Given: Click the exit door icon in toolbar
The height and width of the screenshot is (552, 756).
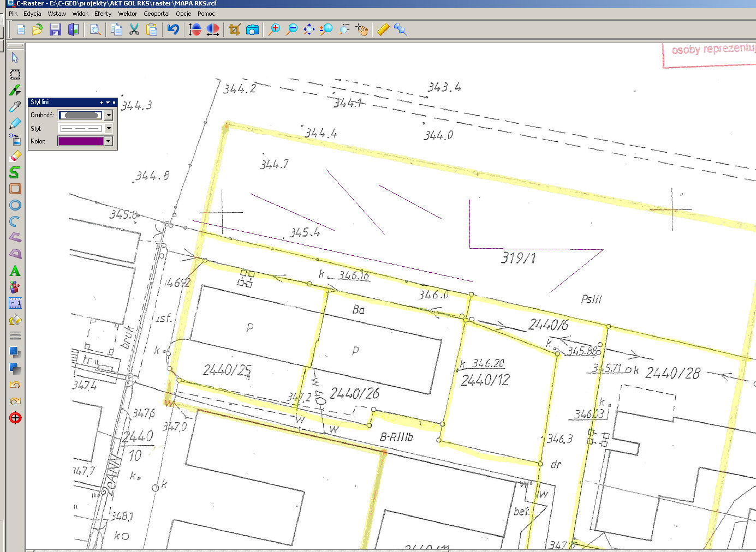Looking at the screenshot, I should tap(73, 29).
